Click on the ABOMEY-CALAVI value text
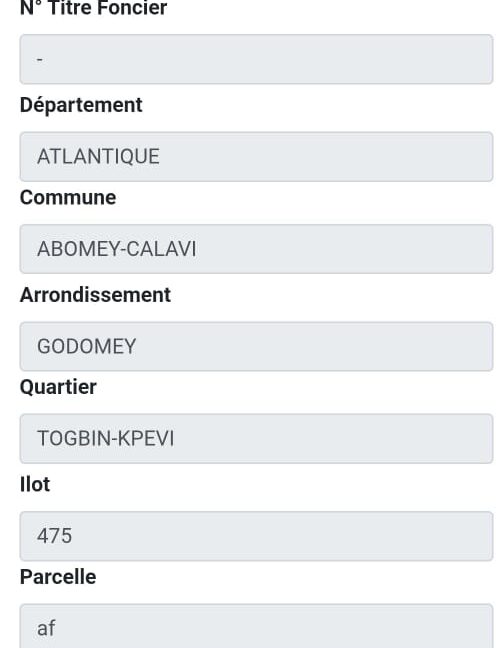Viewport: 499px width, 648px height. point(117,249)
